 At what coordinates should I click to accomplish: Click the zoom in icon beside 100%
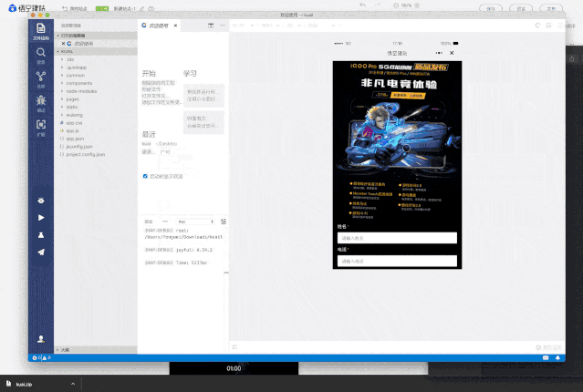coord(417,5)
